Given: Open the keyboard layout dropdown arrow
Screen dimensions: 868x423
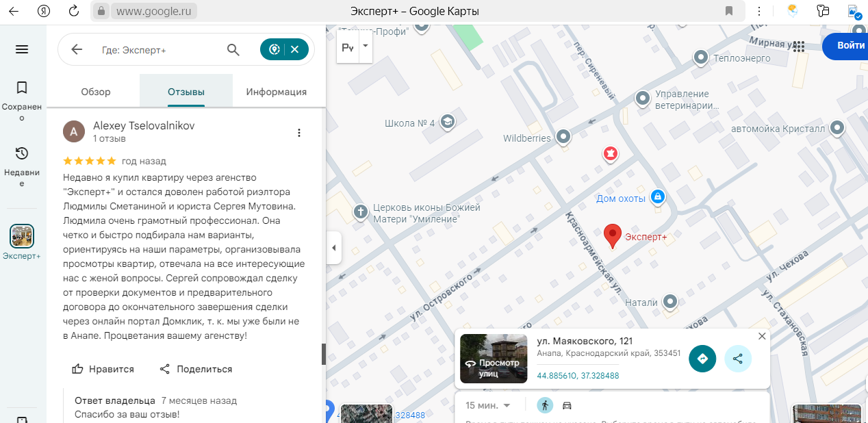Looking at the screenshot, I should pyautogui.click(x=365, y=46).
